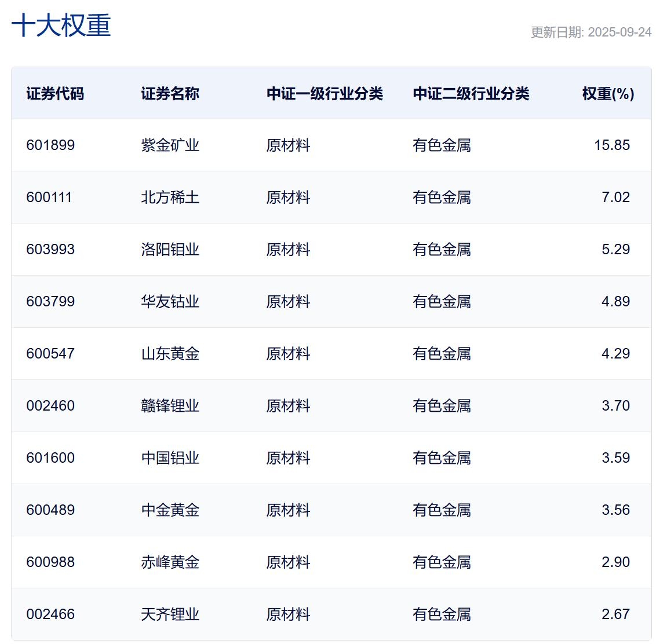Screen dimensions: 656x644
Task: Click the 证券代码 column header
Action: click(55, 93)
